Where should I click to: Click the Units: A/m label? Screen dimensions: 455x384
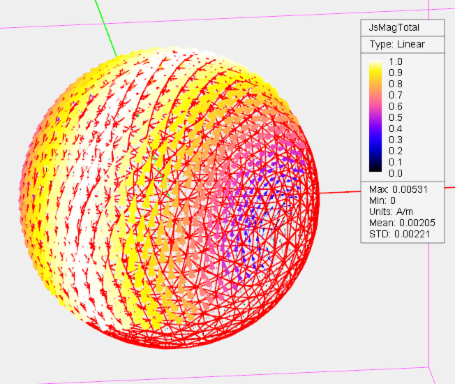(x=391, y=212)
